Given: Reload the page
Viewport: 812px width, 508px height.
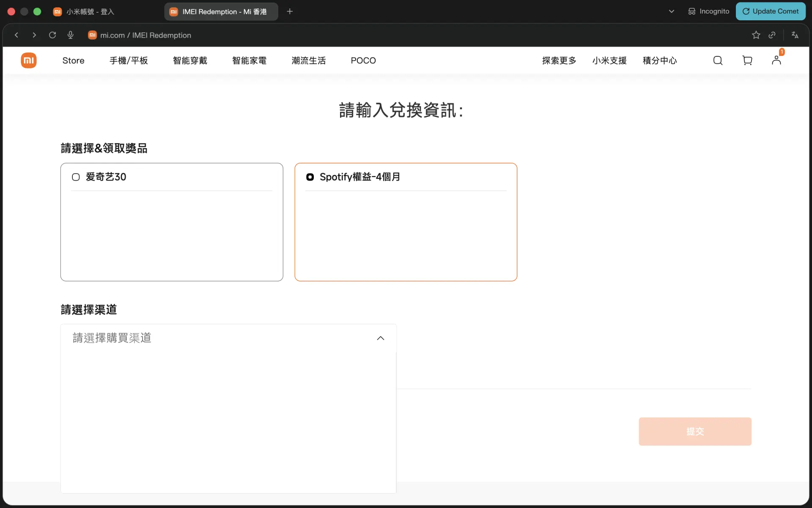Looking at the screenshot, I should tap(52, 35).
